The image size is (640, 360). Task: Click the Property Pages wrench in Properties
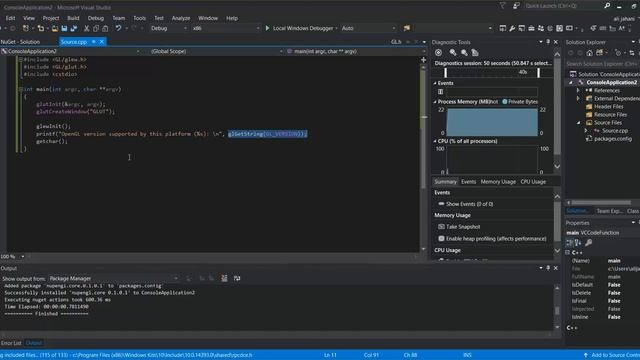pos(589,243)
